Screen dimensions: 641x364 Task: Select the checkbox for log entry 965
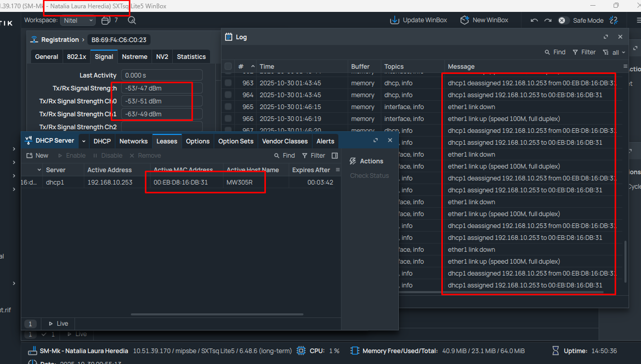coord(228,107)
